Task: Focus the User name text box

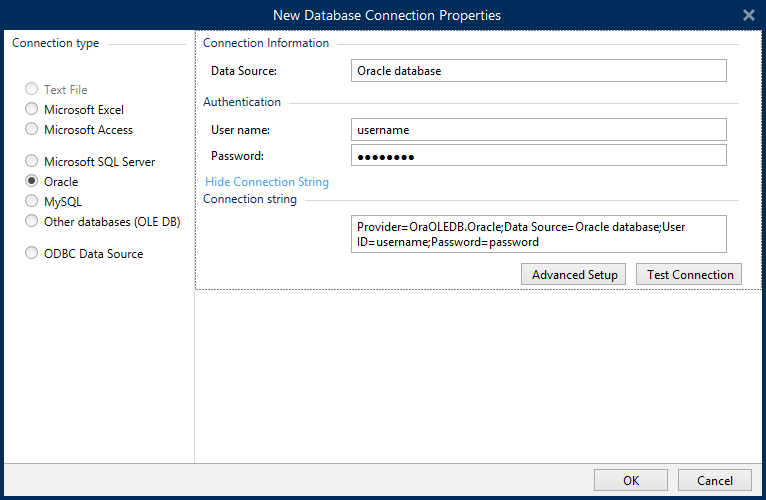Action: pos(538,130)
